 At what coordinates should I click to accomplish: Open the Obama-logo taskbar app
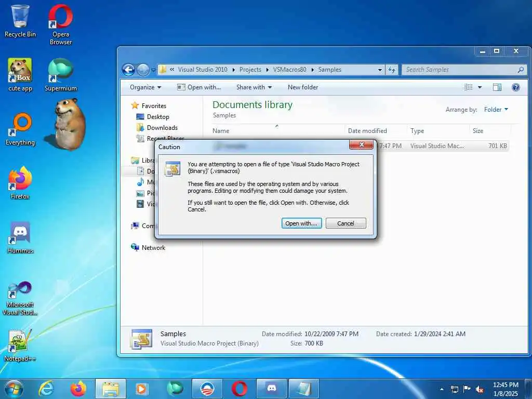click(x=207, y=389)
